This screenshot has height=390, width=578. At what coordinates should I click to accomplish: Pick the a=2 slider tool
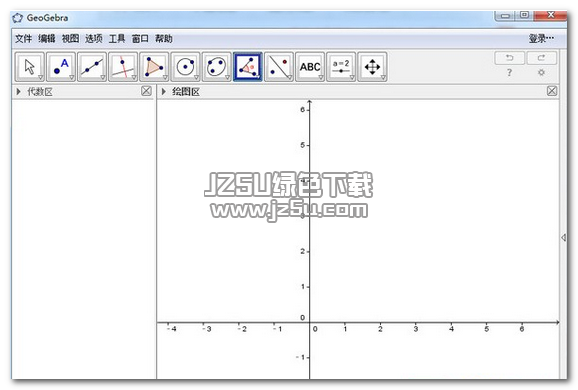[x=341, y=67]
